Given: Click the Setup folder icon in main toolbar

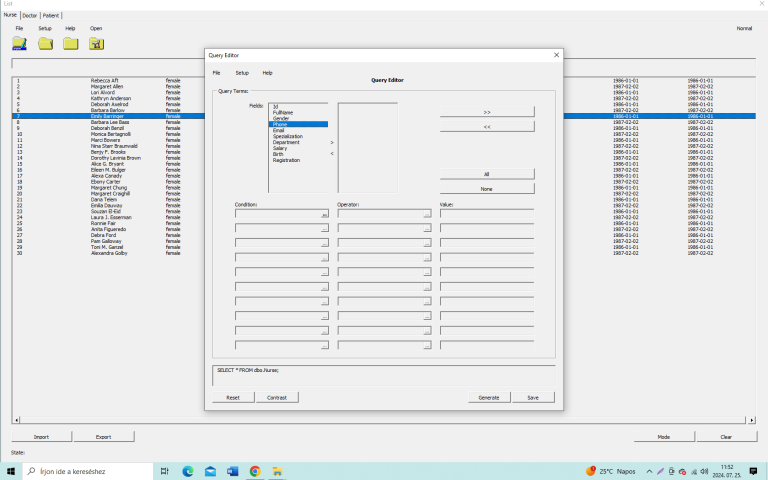Looking at the screenshot, I should pos(45,44).
